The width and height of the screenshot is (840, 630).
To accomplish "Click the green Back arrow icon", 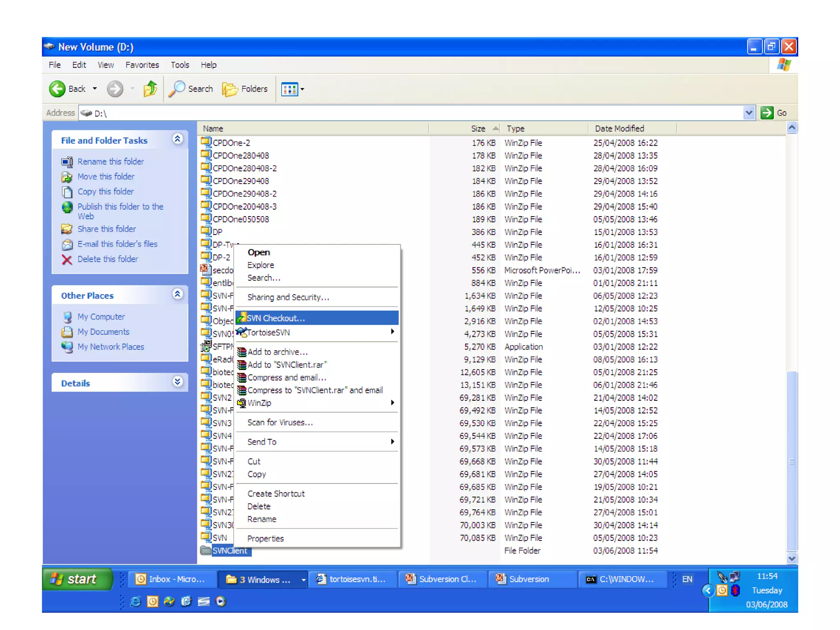I will (57, 89).
